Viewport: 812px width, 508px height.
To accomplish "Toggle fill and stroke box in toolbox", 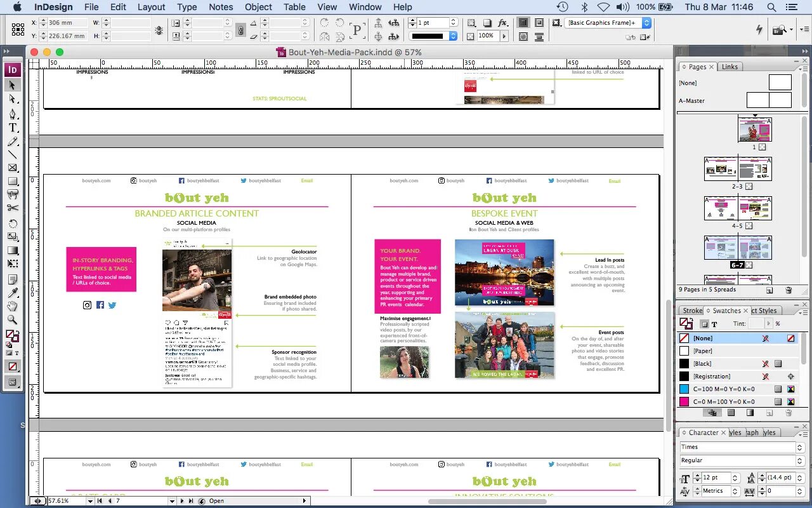I will point(12,336).
